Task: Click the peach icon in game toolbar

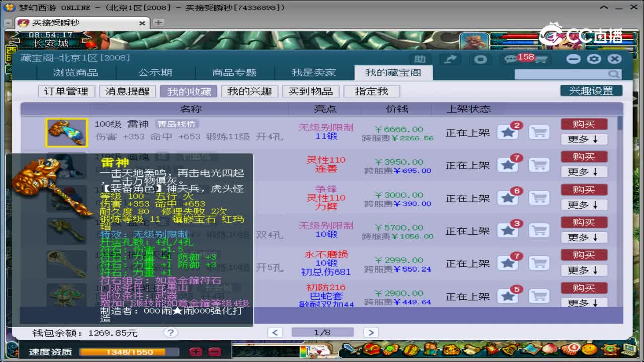Action: click(x=550, y=348)
